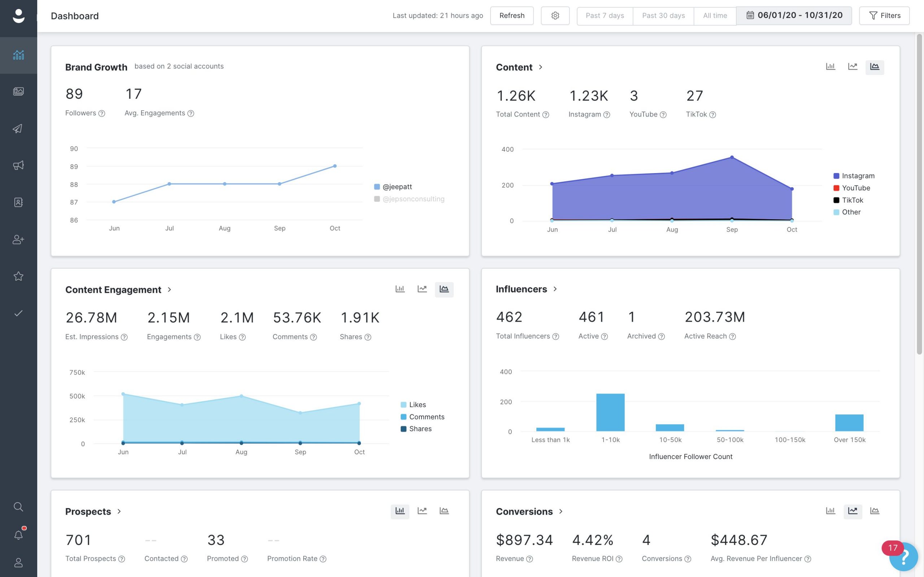Open the Filters panel

(x=884, y=16)
